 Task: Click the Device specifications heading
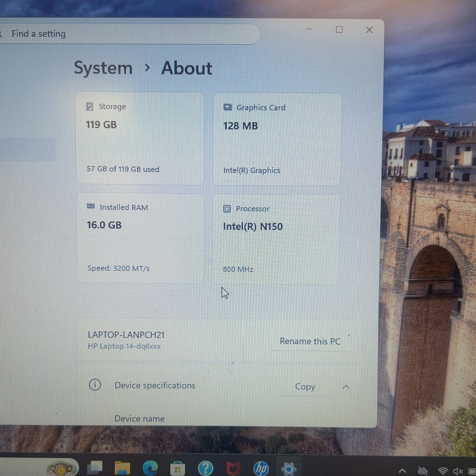[x=155, y=386]
